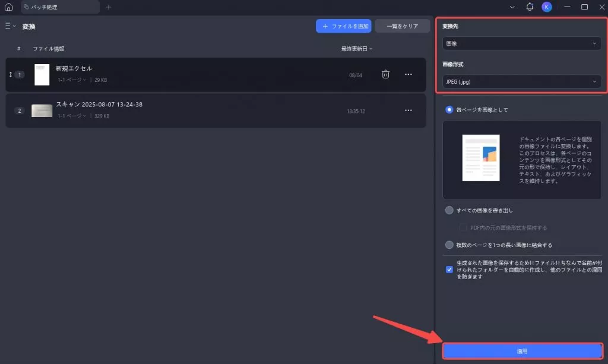
Task: Click the page preview illustration
Action: click(481, 158)
